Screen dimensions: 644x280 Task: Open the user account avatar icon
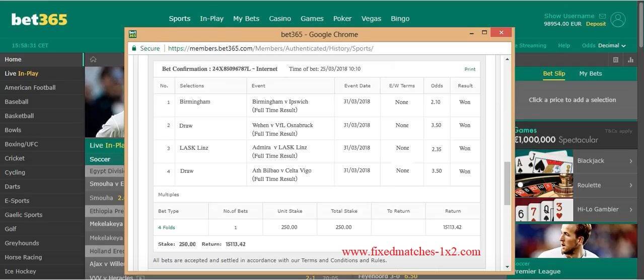pyautogui.click(x=618, y=20)
